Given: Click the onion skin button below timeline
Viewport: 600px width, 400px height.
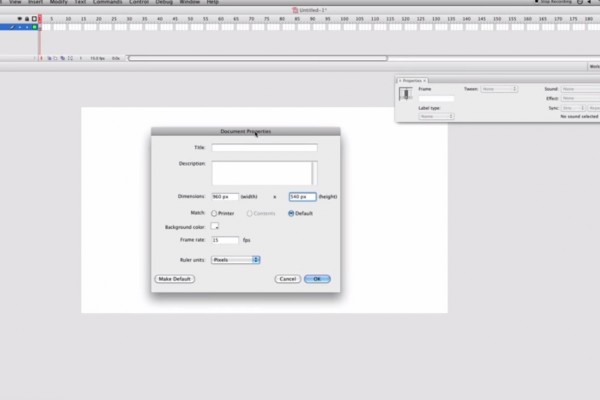Looking at the screenshot, I should (x=50, y=60).
